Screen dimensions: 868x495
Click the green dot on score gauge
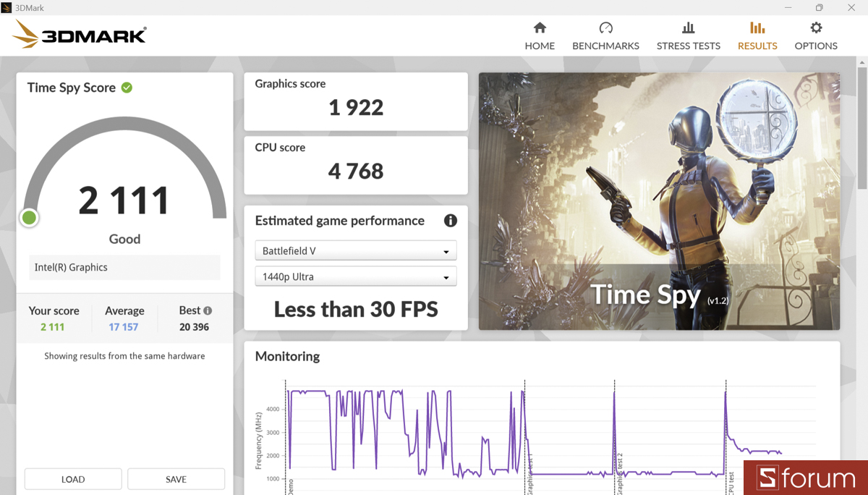point(30,217)
